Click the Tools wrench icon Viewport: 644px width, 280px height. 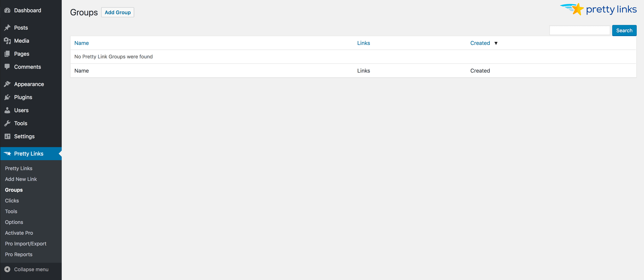coord(7,123)
